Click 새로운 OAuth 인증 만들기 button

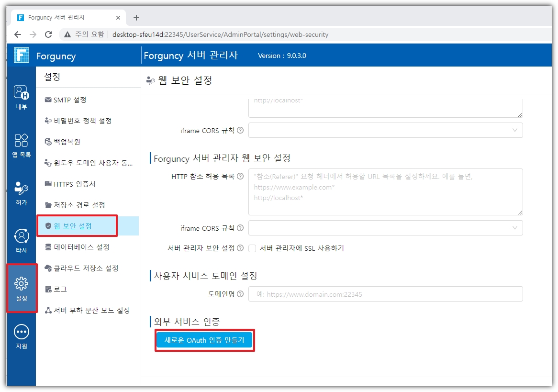pos(204,340)
